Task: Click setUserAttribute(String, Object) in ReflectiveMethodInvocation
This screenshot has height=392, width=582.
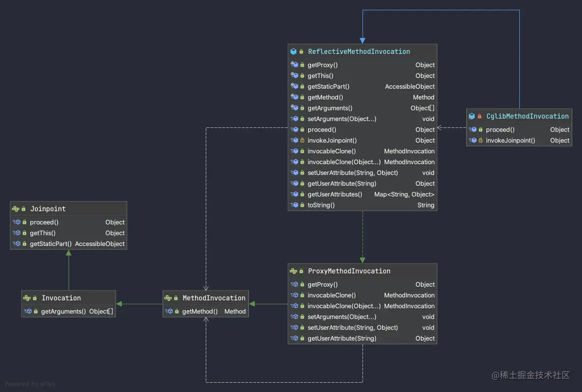Action: (353, 172)
